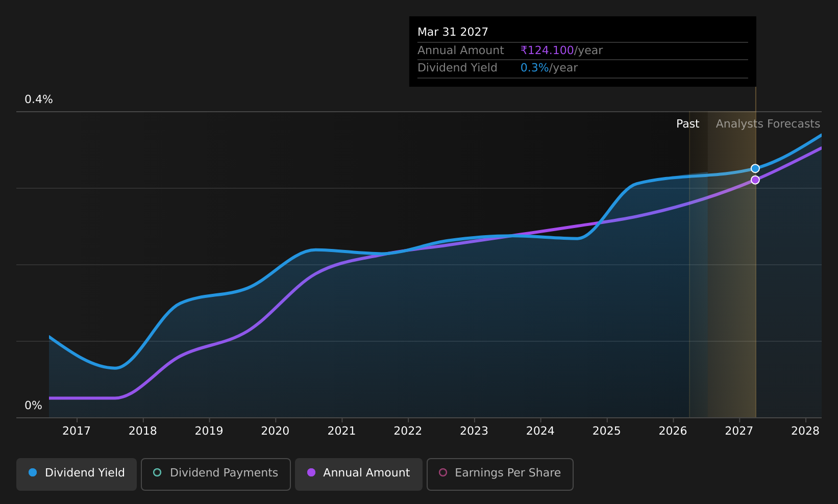The width and height of the screenshot is (838, 504).
Task: Click the 'Analysts Forecasts' label
Action: point(768,124)
